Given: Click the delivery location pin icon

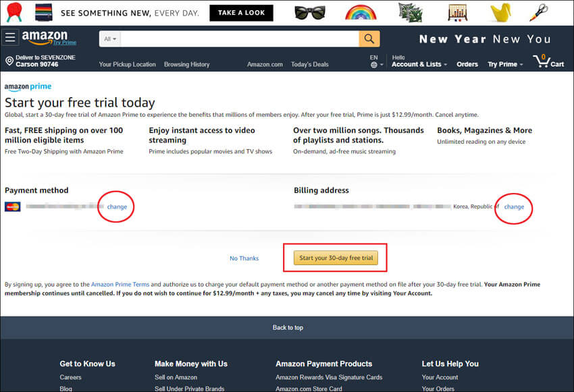Looking at the screenshot, I should (x=9, y=61).
